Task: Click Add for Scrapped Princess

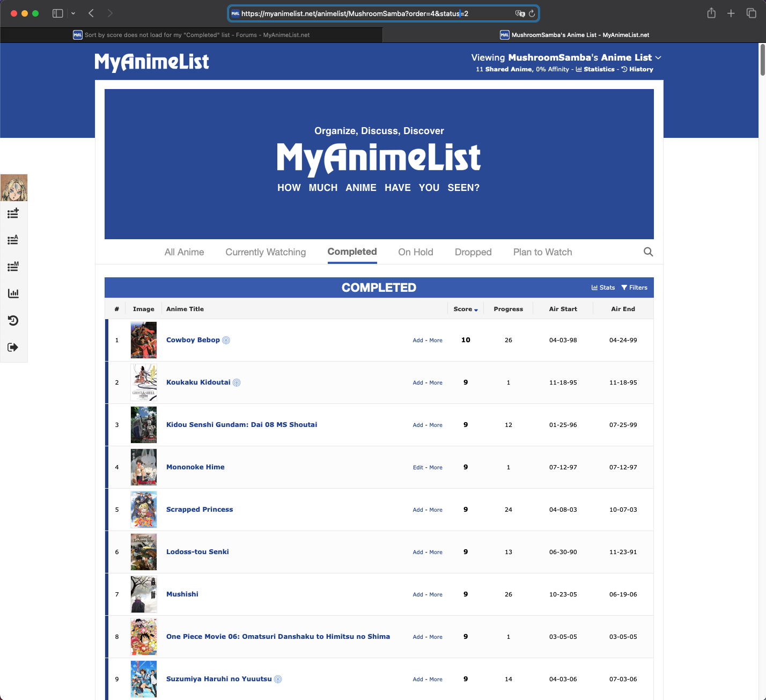Action: [418, 510]
